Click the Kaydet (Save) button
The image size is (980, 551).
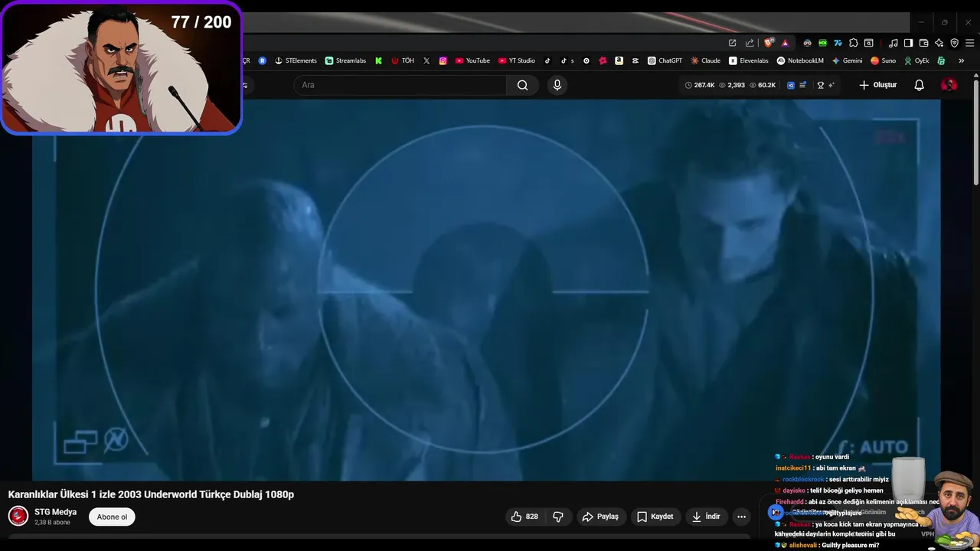tap(656, 517)
